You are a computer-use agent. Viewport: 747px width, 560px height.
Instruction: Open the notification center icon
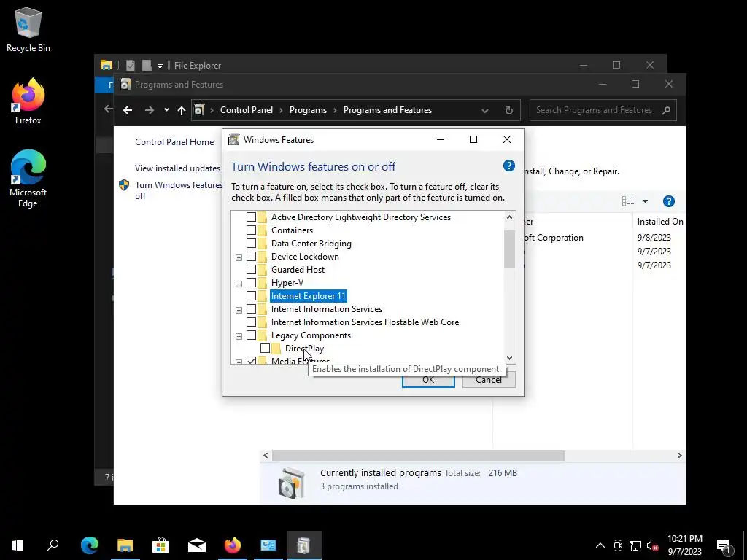coord(724,545)
